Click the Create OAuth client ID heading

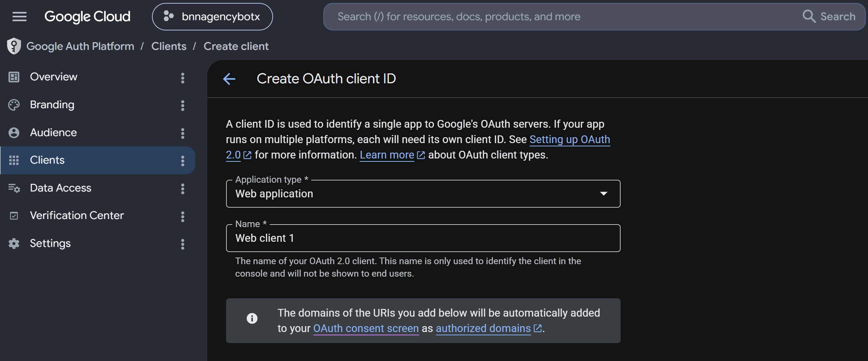(x=326, y=79)
